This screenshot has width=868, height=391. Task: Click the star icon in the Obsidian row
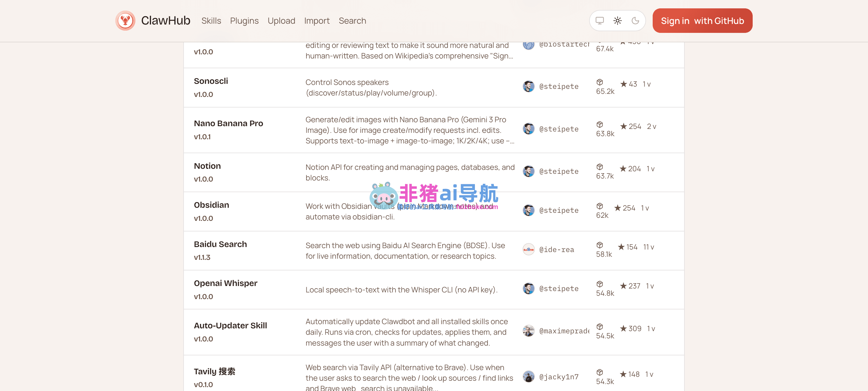[618, 208]
